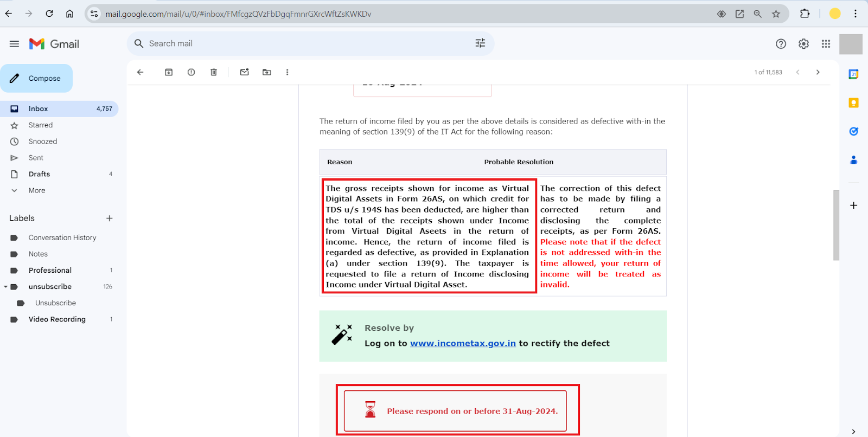The width and height of the screenshot is (868, 437).
Task: Compose a new email
Action: (36, 78)
